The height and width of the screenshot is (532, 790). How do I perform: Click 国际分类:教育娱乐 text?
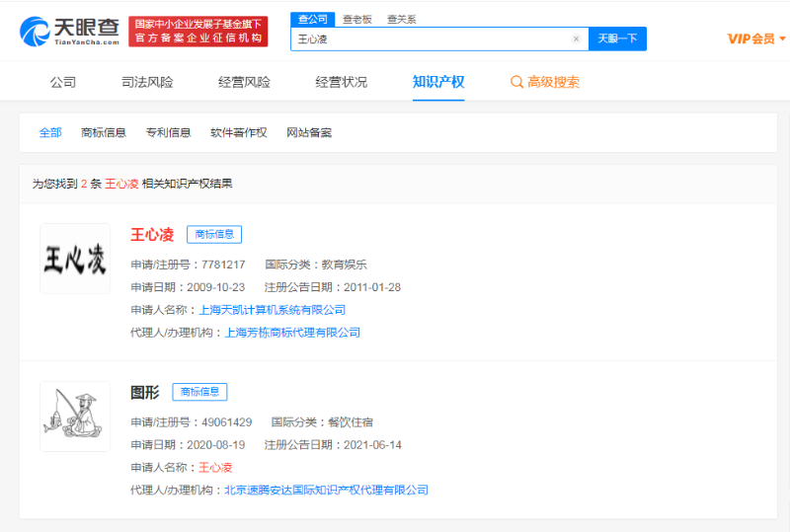coord(316,265)
